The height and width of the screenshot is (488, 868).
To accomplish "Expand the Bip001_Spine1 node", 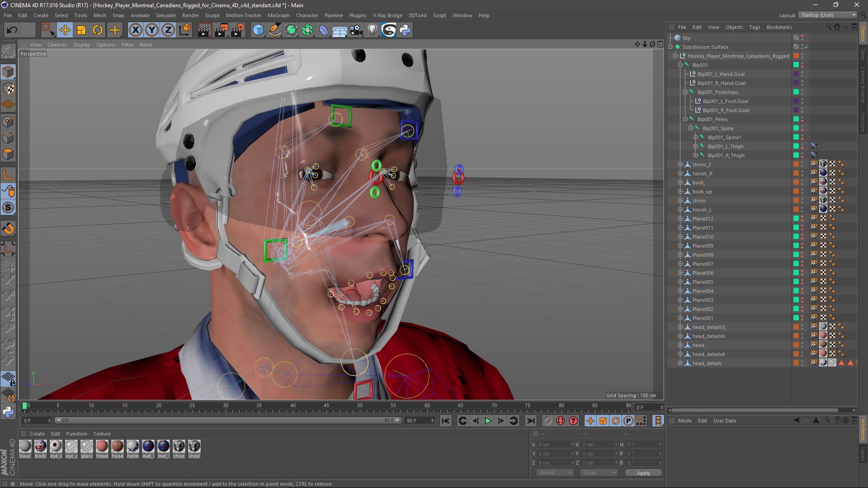I will click(x=695, y=137).
